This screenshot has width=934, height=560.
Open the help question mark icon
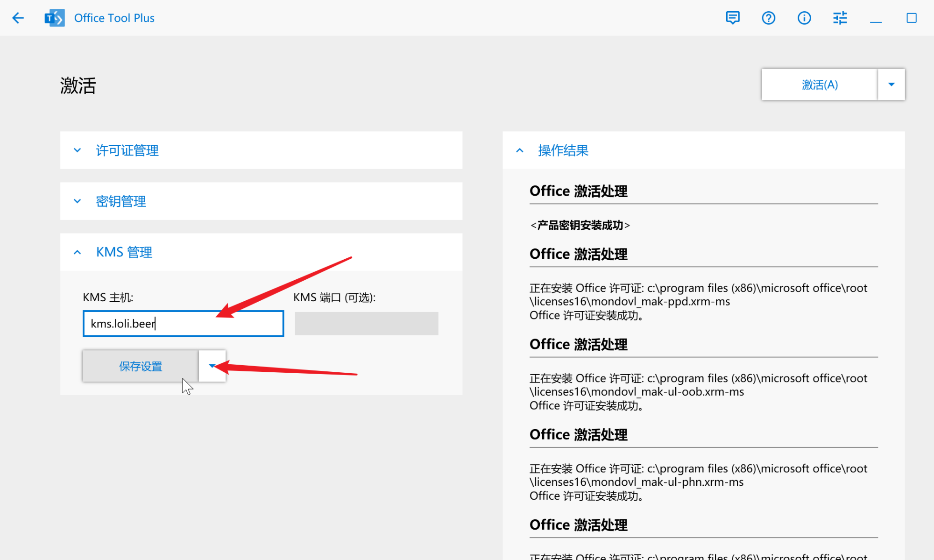[x=768, y=18]
